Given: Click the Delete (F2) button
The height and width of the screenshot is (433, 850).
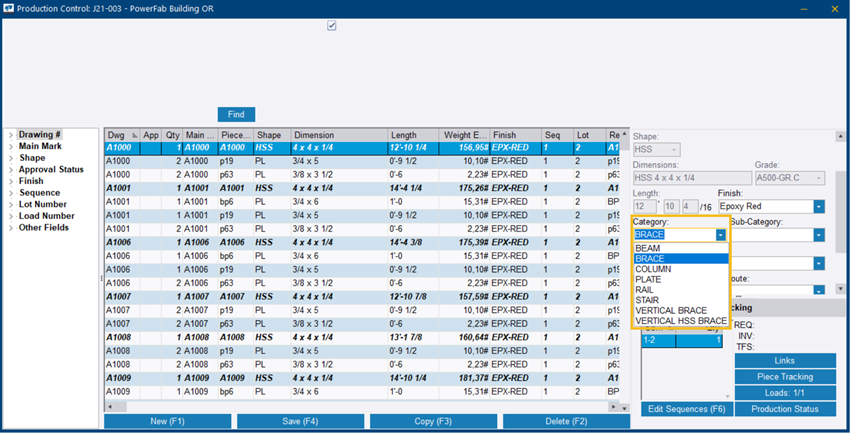Looking at the screenshot, I should 567,422.
